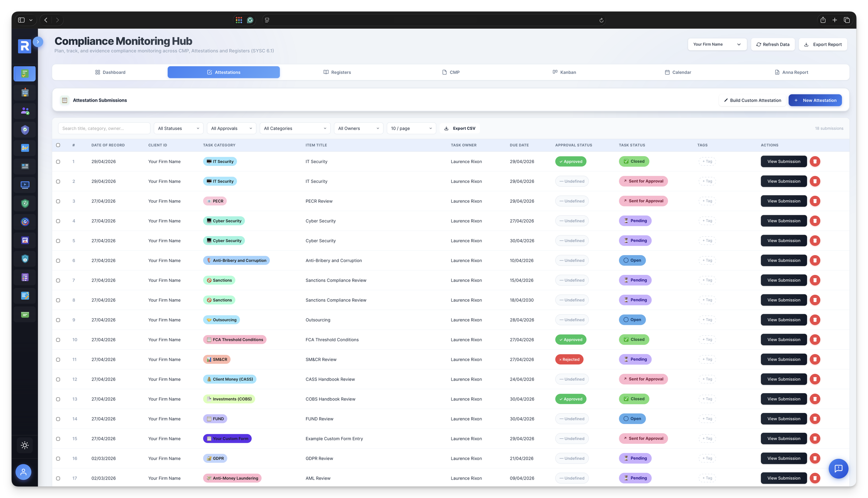Open the All Owners filter dropdown
The width and height of the screenshot is (868, 498).
pyautogui.click(x=358, y=128)
